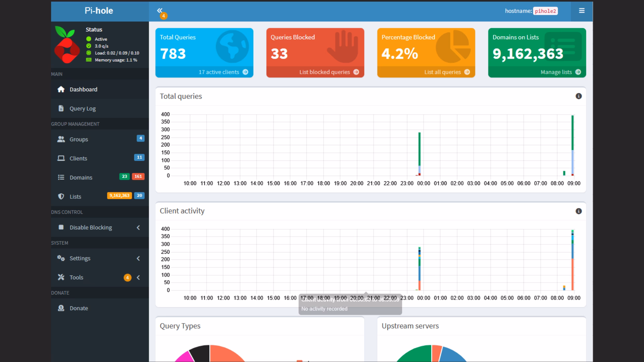Image resolution: width=644 pixels, height=362 pixels.
Task: Click list icon in Domains on Lists card
Action: point(563,47)
